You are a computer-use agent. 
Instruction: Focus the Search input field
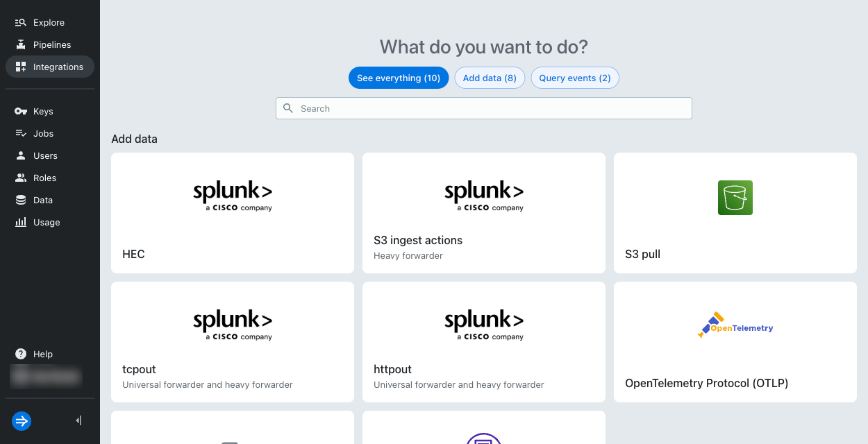[484, 108]
